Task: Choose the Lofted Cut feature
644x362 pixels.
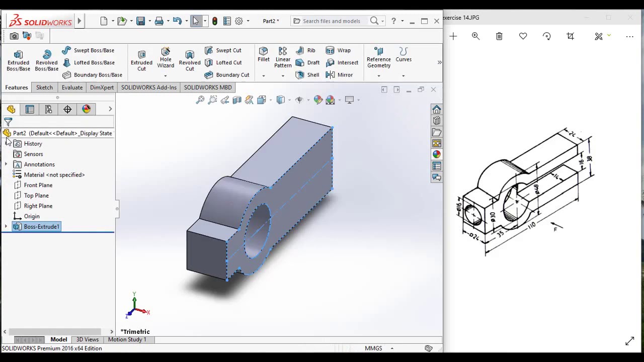Action: pyautogui.click(x=223, y=62)
